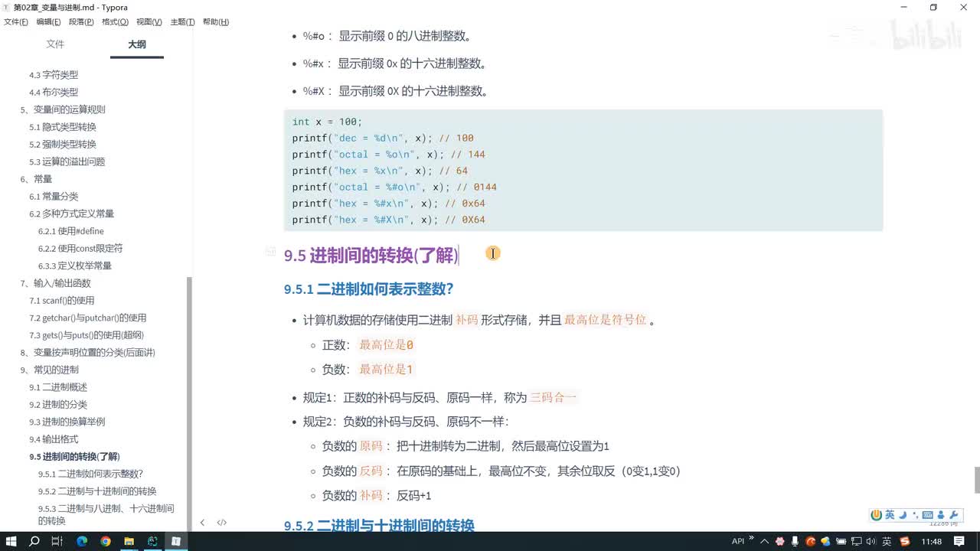Open 6.2.2 使用const限定符 outline entry
Image resolution: width=980 pixels, height=551 pixels.
[80, 249]
